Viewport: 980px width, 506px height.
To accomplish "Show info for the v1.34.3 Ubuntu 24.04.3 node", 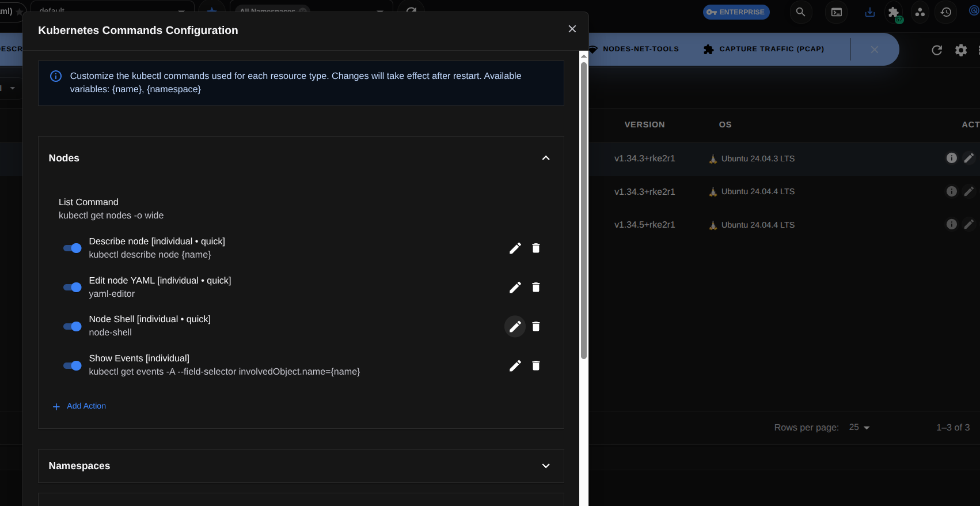I will coord(952,158).
